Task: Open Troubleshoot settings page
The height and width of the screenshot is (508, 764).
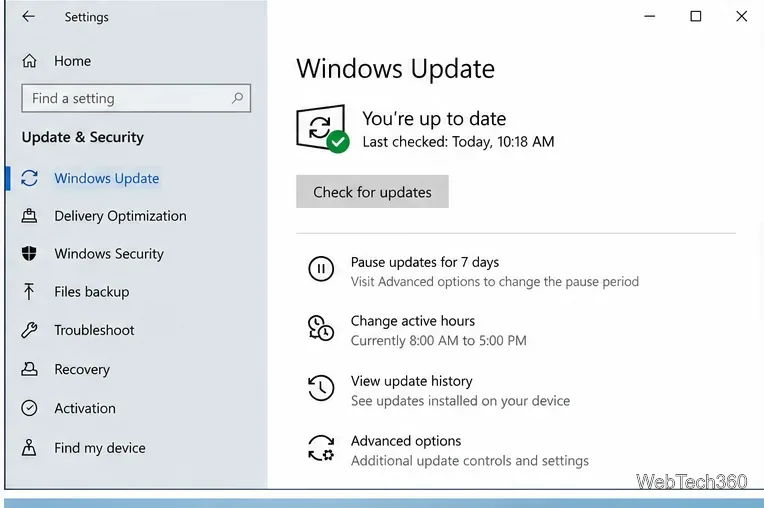Action: pos(94,330)
